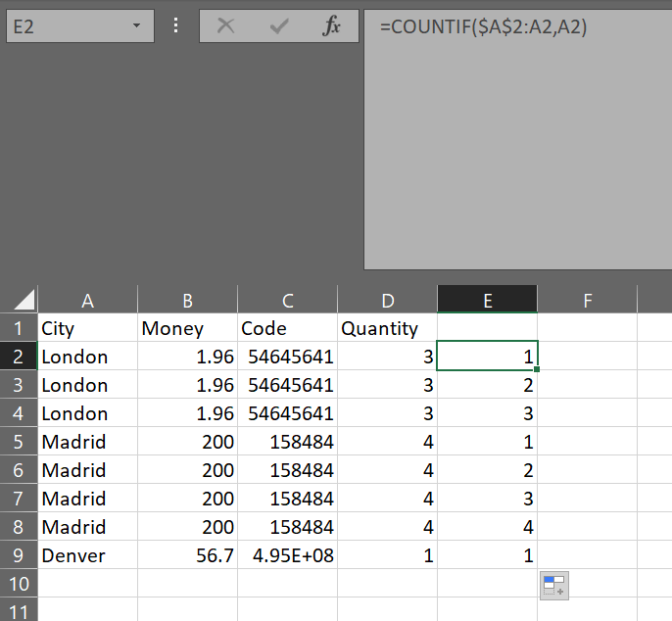Click the three-dot handle beside the Name Box
Screen dimensions: 672x621
coord(175,25)
